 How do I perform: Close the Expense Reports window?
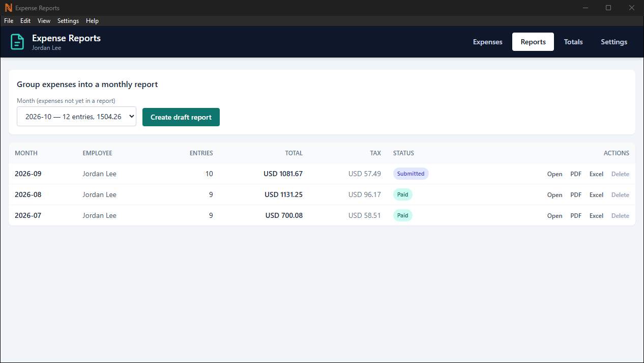(x=632, y=8)
